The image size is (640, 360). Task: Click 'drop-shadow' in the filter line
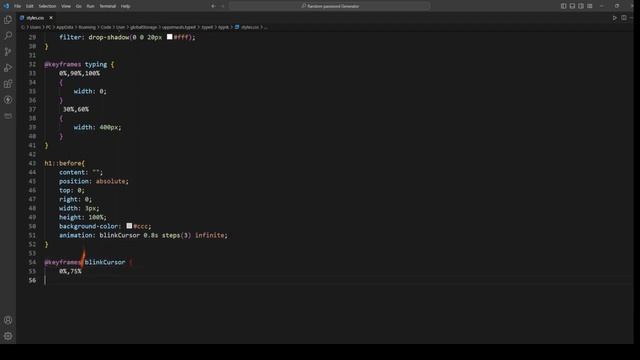pos(109,37)
